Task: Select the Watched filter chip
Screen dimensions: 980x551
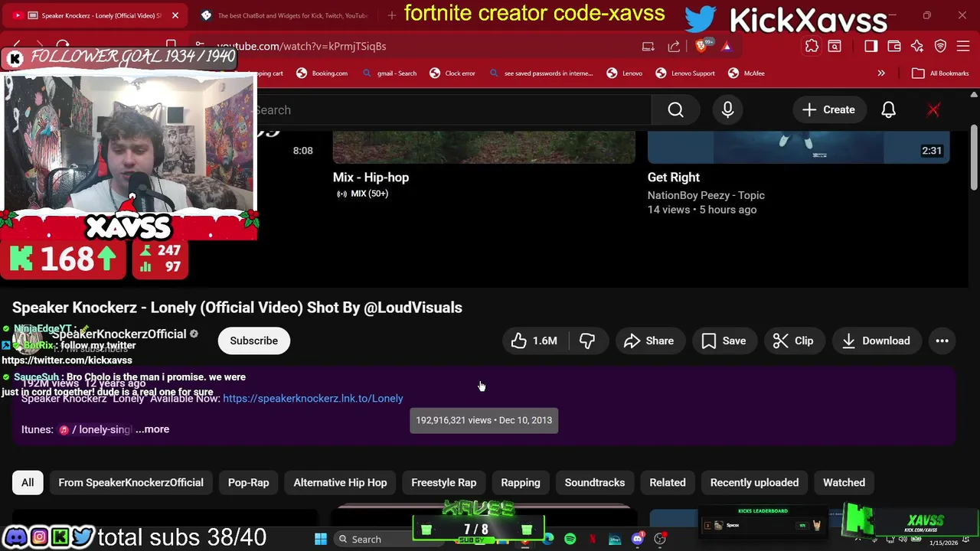Action: pyautogui.click(x=844, y=483)
